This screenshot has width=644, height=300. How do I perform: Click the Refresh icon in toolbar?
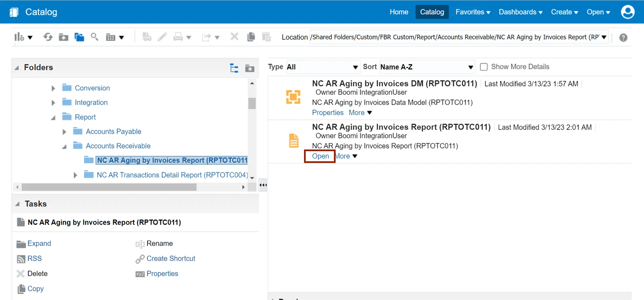point(48,37)
